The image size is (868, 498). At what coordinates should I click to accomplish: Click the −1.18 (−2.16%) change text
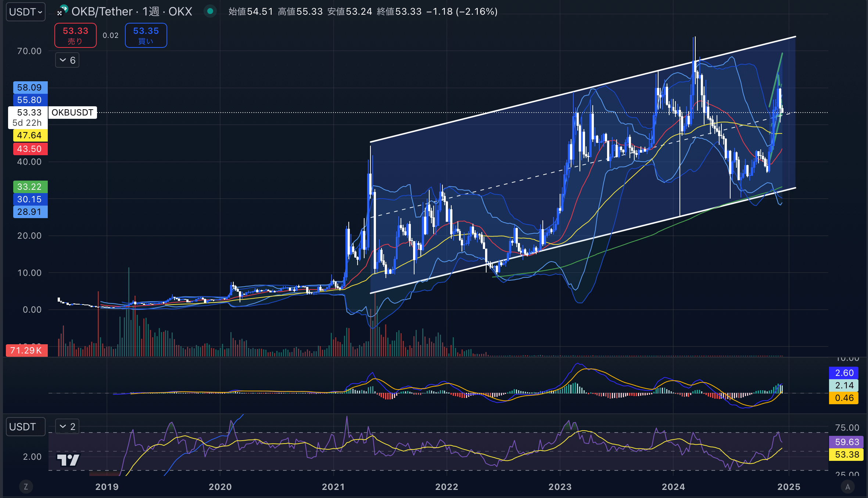[462, 11]
